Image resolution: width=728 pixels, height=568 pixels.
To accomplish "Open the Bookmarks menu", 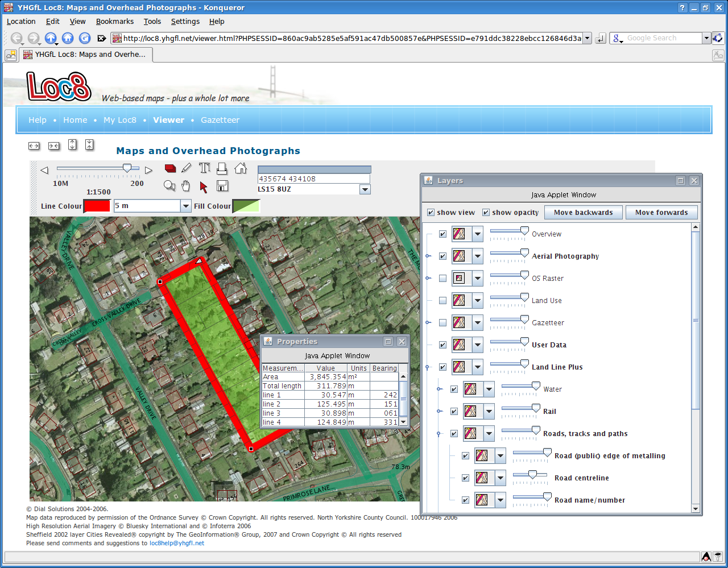I will pos(115,21).
